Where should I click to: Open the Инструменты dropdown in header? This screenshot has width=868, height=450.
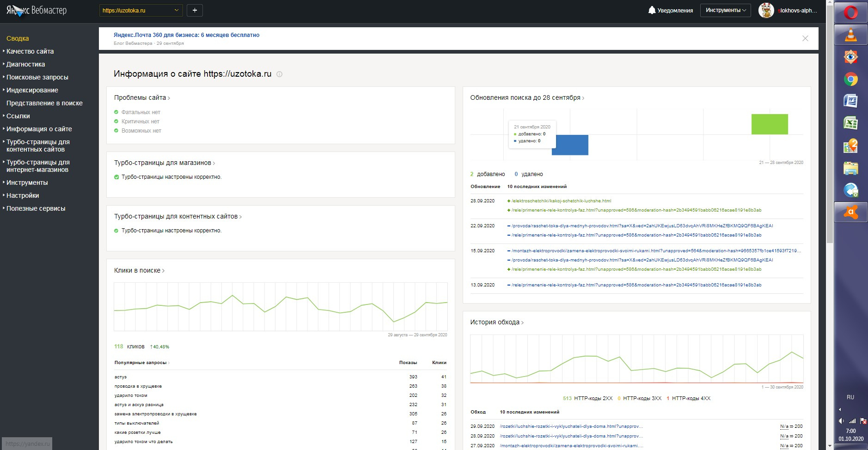(x=725, y=10)
